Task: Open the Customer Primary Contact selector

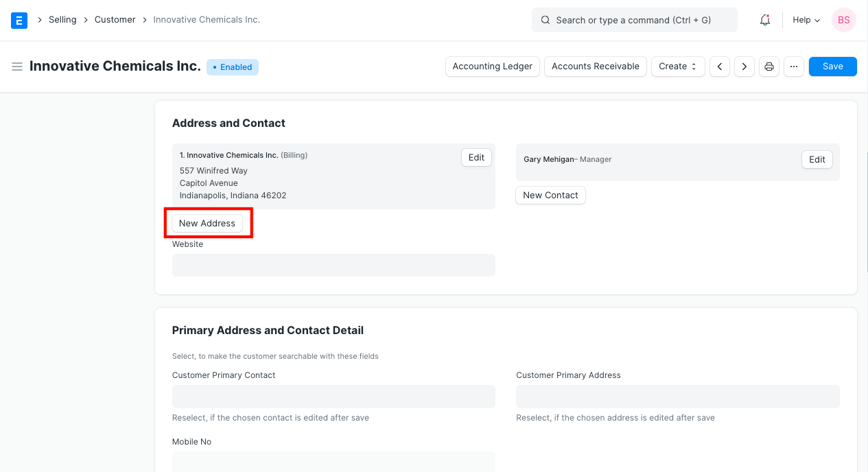Action: 333,396
